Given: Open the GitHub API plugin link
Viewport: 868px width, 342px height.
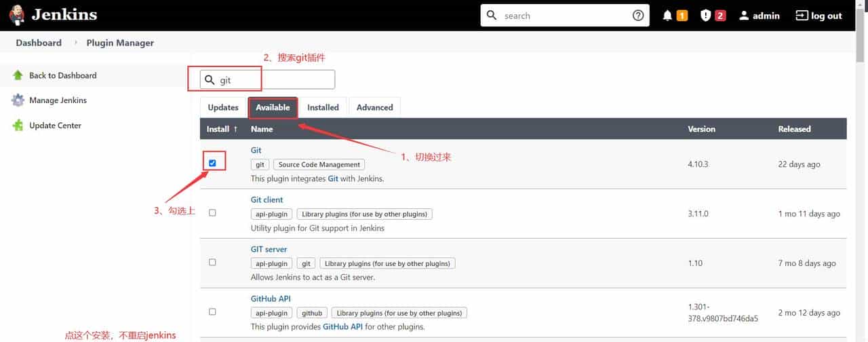Looking at the screenshot, I should click(x=271, y=299).
